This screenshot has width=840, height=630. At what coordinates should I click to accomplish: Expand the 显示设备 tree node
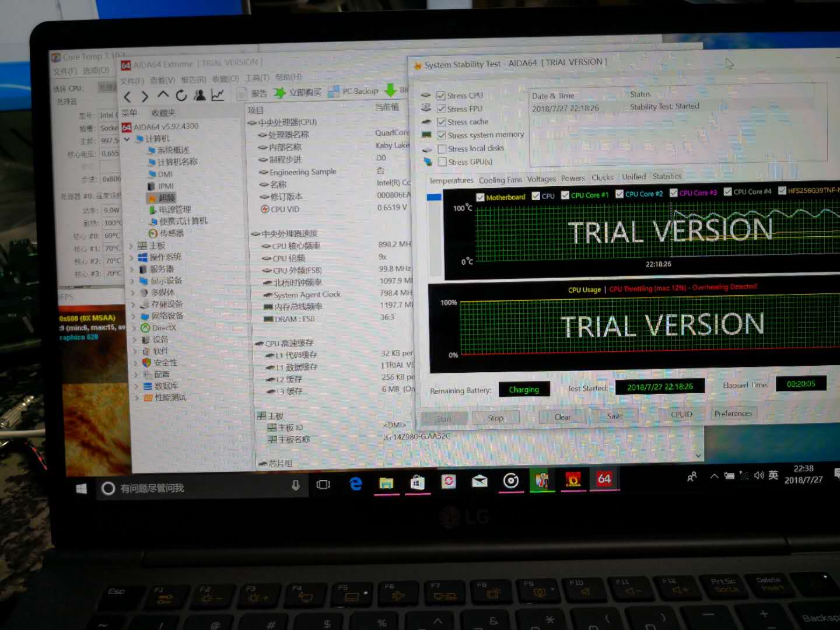pyautogui.click(x=132, y=281)
